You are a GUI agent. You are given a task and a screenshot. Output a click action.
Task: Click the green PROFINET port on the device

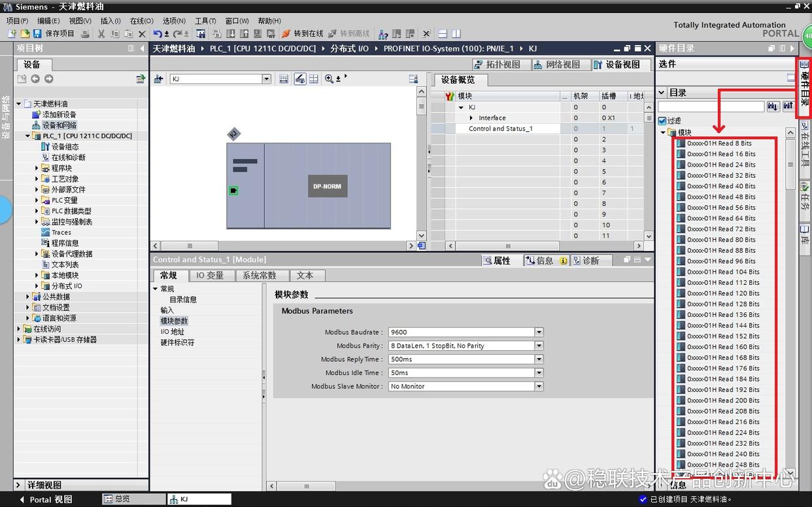point(233,190)
